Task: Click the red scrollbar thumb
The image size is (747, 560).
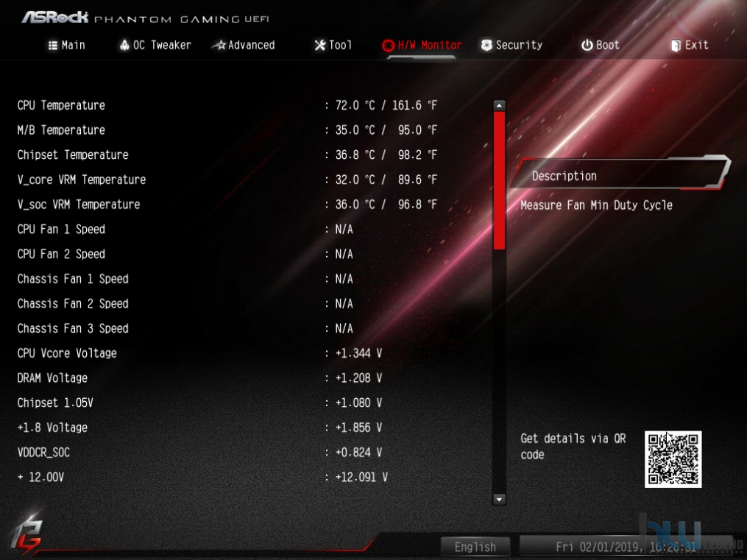Action: pos(499,180)
